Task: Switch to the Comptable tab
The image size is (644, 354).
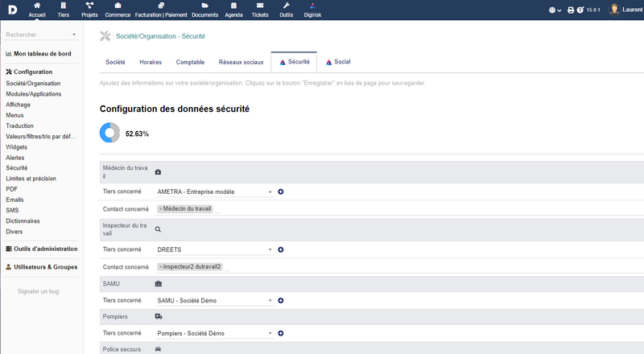Action: pyautogui.click(x=190, y=62)
